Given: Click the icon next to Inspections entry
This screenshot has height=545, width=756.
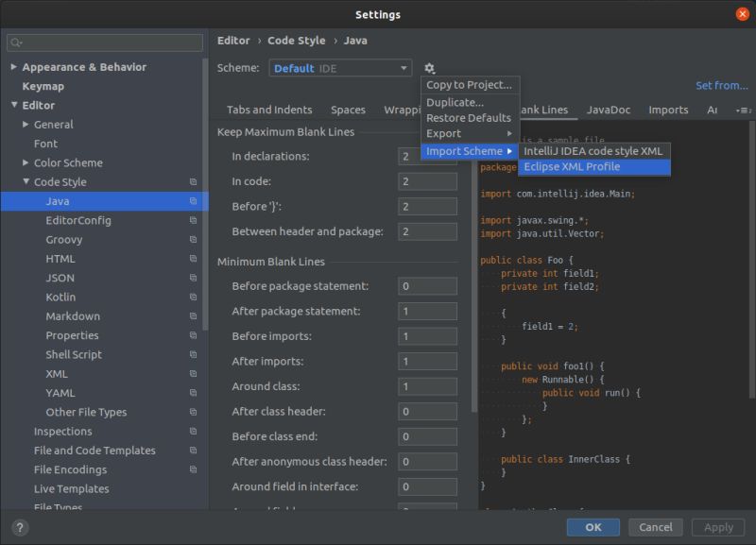Looking at the screenshot, I should [193, 431].
